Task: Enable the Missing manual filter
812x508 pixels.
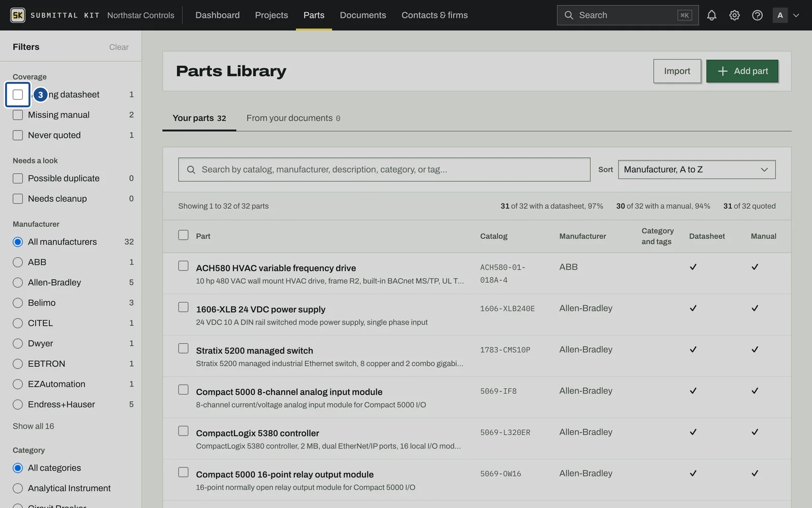Action: tap(18, 115)
